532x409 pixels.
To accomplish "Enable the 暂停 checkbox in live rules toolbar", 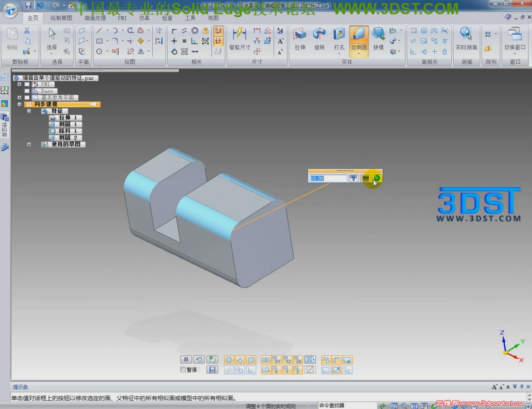I will [x=183, y=370].
